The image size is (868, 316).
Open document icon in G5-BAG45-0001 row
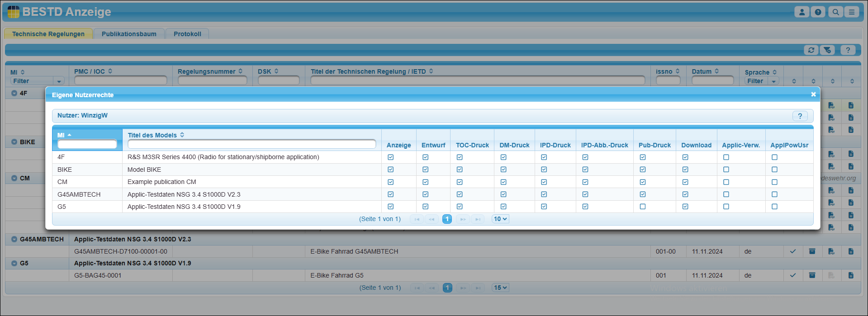coord(851,275)
